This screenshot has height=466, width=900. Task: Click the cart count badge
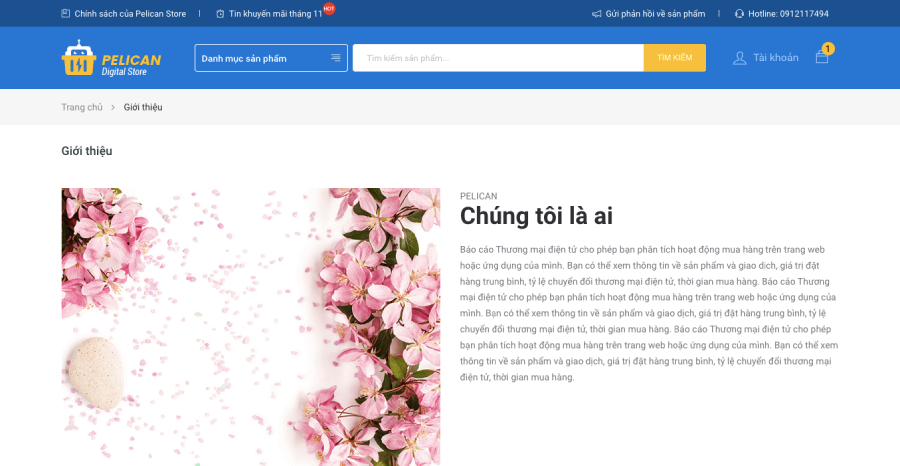tap(828, 49)
